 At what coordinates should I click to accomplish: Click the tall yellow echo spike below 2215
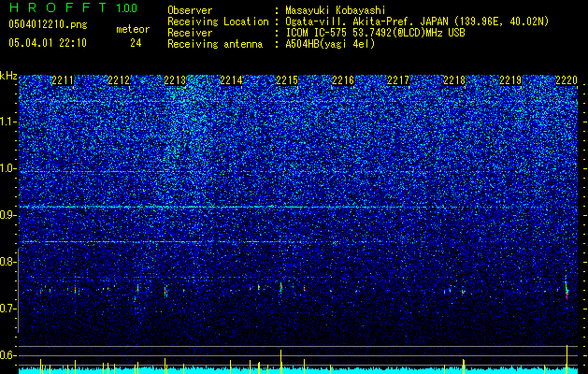(280, 361)
